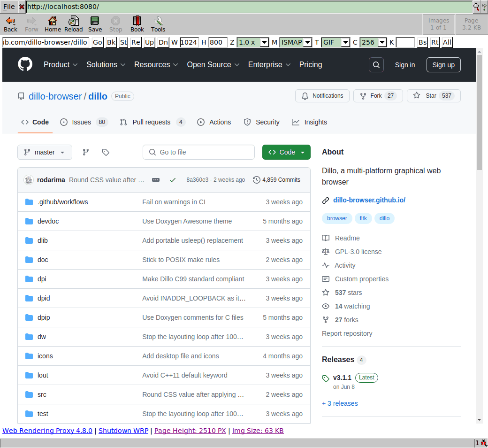The height and width of the screenshot is (448, 488).
Task: Click the branches icon next to master
Action: pyautogui.click(x=85, y=152)
